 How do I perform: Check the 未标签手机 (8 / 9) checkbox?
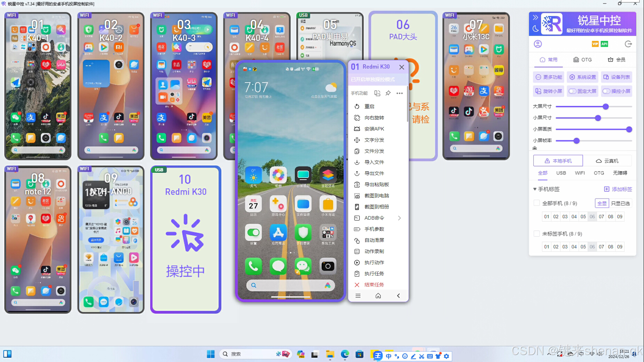coord(536,234)
